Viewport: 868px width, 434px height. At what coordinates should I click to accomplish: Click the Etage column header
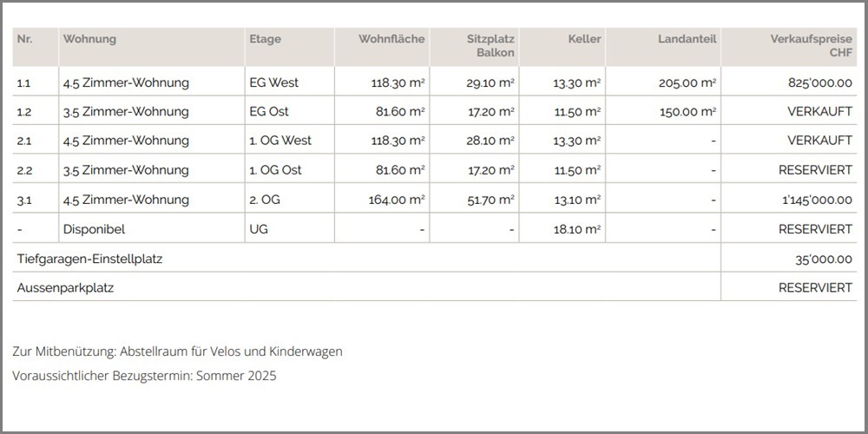coord(266,39)
